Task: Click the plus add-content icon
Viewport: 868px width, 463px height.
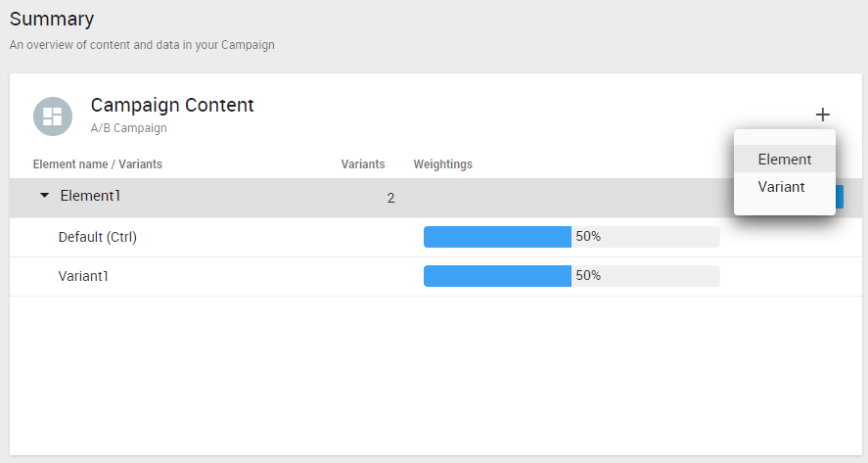Action: coord(822,115)
